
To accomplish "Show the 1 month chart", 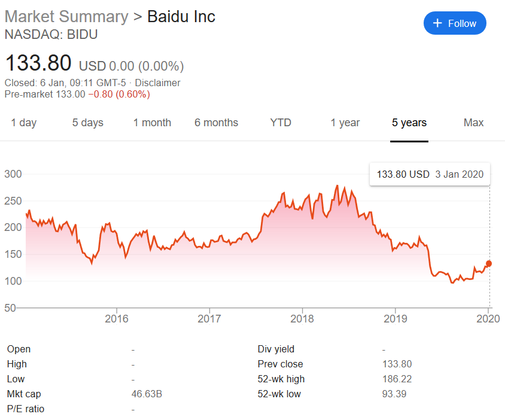I will (152, 123).
